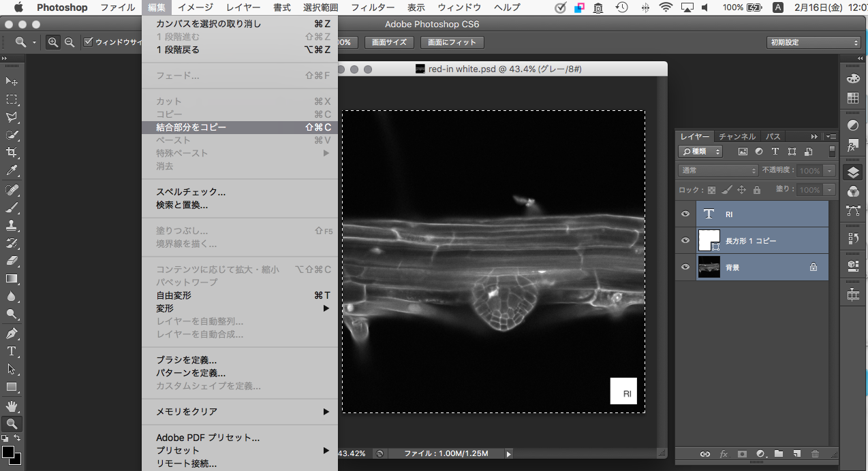Screen dimensions: 868x471
Task: Open the 初期設定 workspace dropdown
Action: [813, 42]
